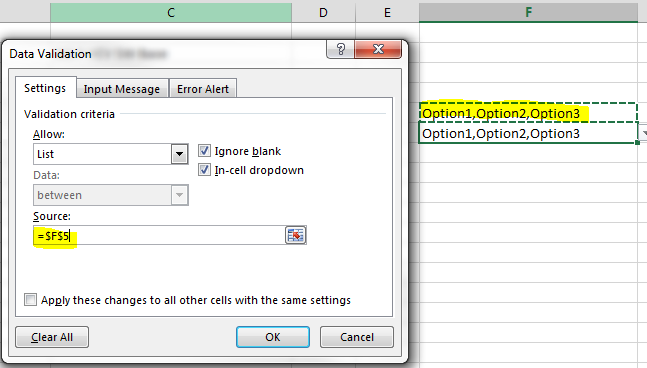The image size is (647, 368).
Task: Click the Help question mark button
Action: 340,50
